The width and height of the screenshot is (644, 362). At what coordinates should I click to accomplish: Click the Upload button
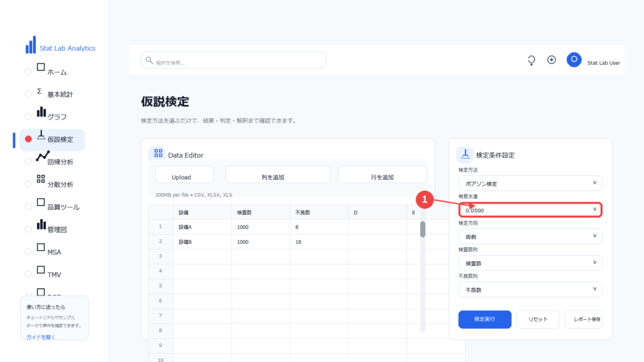(x=184, y=175)
